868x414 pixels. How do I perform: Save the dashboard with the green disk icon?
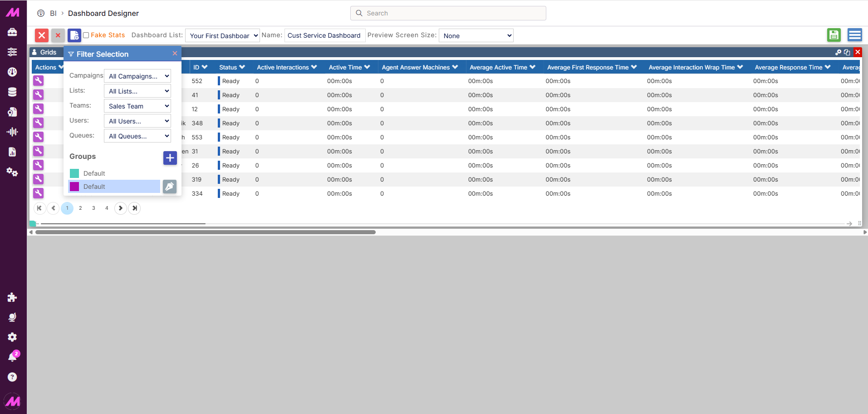point(834,35)
